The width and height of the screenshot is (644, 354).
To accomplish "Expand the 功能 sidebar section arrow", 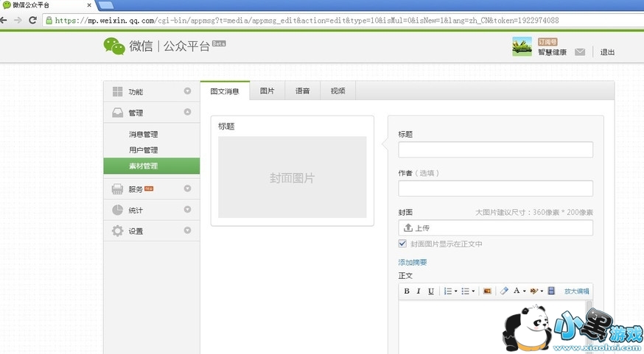I will 187,91.
